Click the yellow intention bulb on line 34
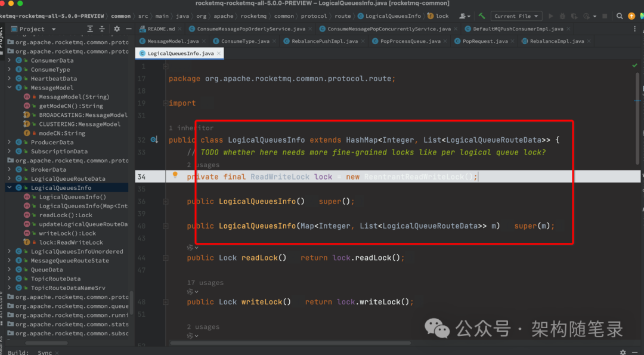Viewport: 644px width, 355px height. click(175, 175)
